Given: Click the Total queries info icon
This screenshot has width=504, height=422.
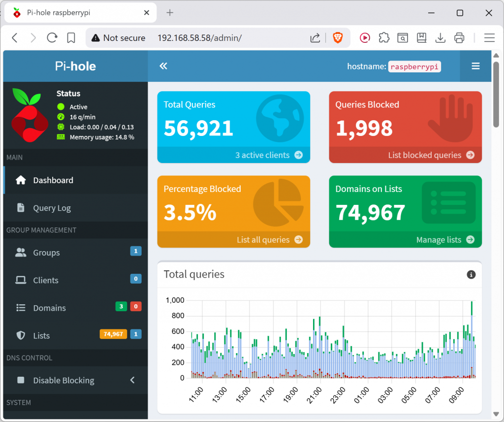Looking at the screenshot, I should click(471, 275).
